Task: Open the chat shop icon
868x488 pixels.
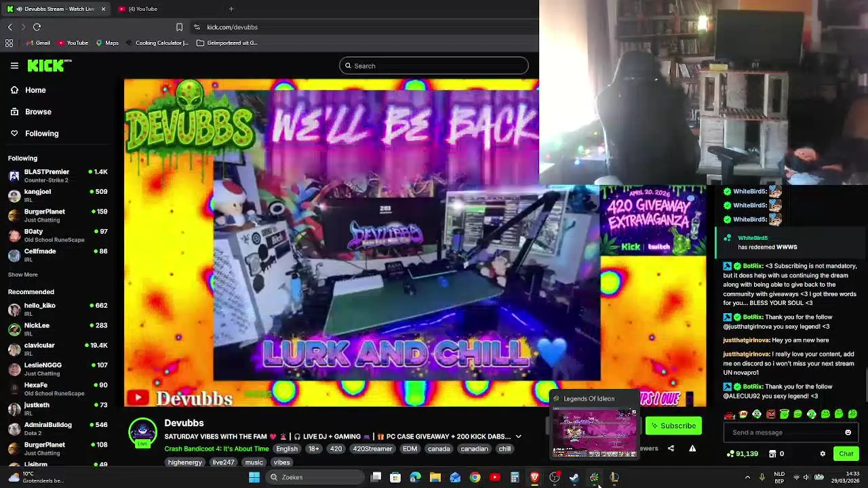Action: 772,454
